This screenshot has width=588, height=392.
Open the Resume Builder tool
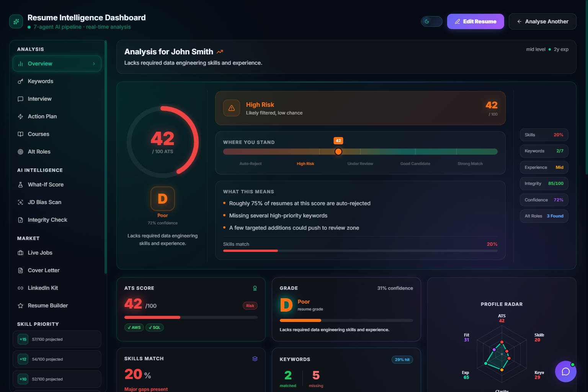(x=57, y=305)
